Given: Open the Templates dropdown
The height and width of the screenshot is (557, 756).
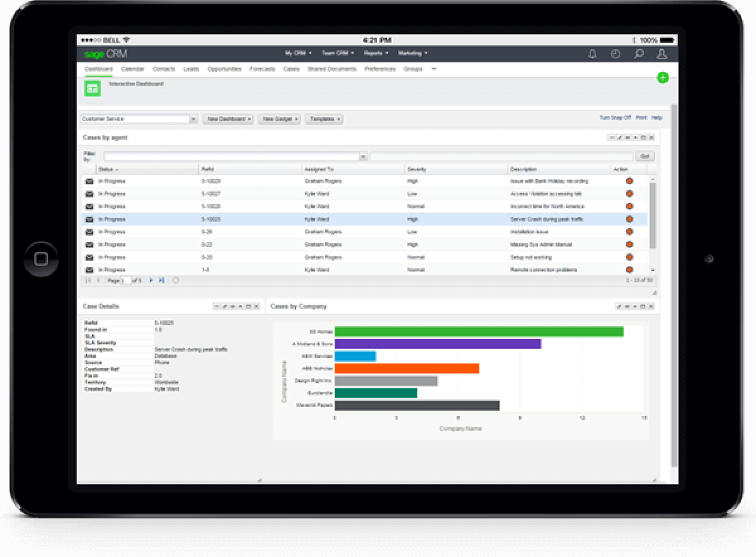Looking at the screenshot, I should click(x=323, y=118).
